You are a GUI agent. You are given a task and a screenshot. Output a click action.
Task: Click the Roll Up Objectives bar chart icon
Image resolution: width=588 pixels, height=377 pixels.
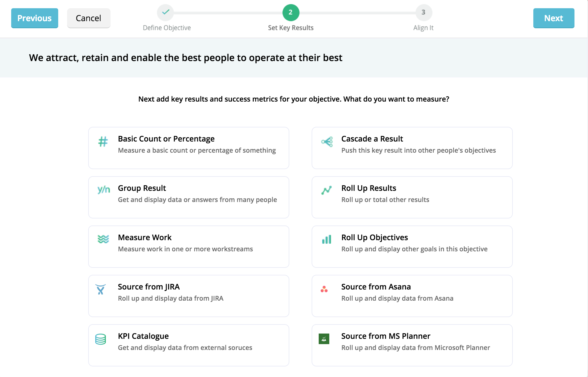326,240
